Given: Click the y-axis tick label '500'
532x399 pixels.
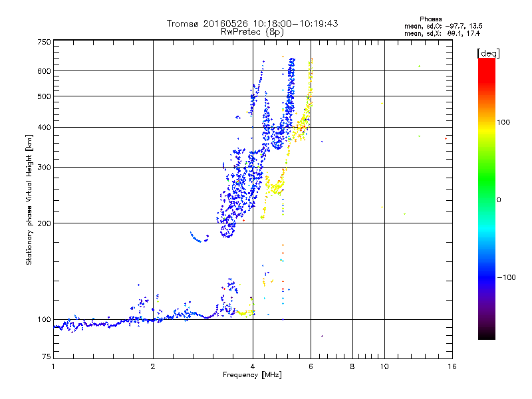Looking at the screenshot, I should click(44, 96).
